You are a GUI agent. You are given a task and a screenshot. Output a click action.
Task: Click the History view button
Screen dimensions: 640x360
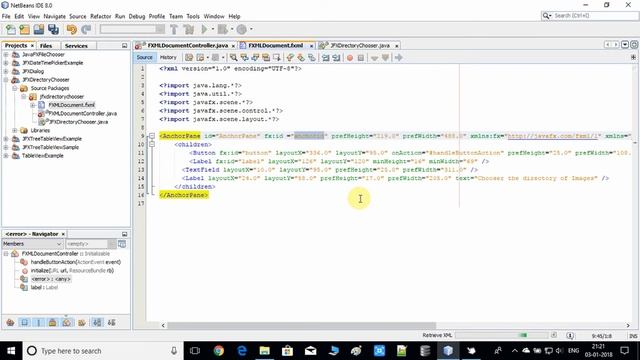(x=168, y=58)
